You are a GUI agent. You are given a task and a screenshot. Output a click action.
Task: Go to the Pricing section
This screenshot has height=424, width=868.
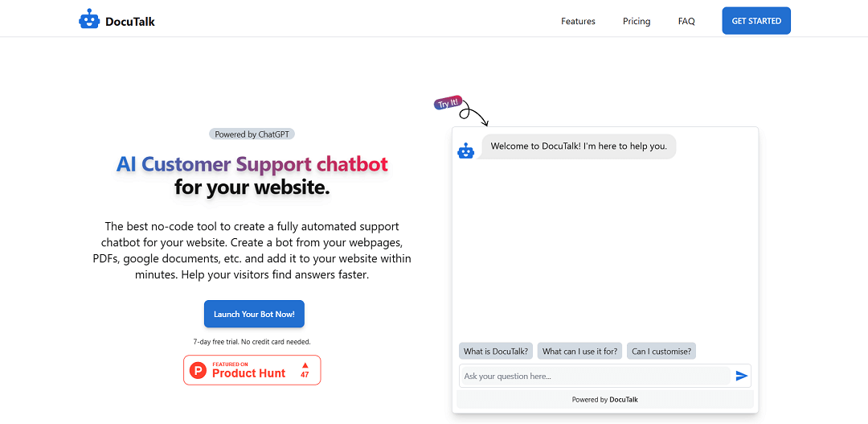[x=637, y=21]
